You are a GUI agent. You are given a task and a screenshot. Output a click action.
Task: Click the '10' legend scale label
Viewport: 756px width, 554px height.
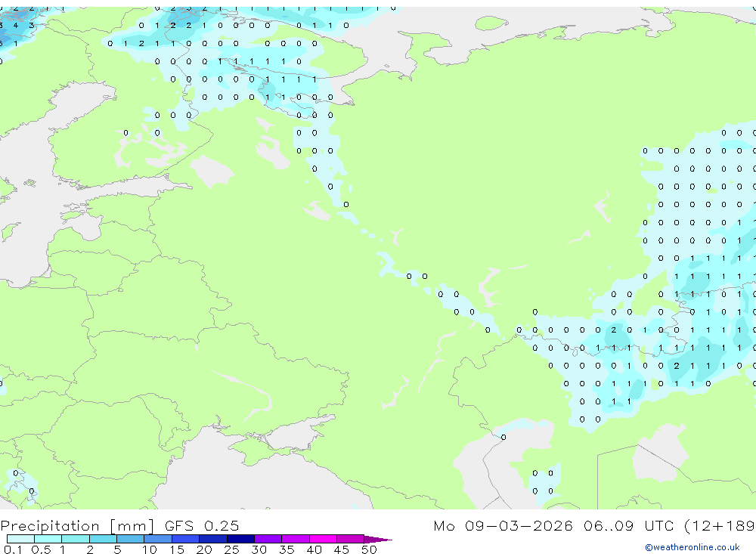[150, 549]
